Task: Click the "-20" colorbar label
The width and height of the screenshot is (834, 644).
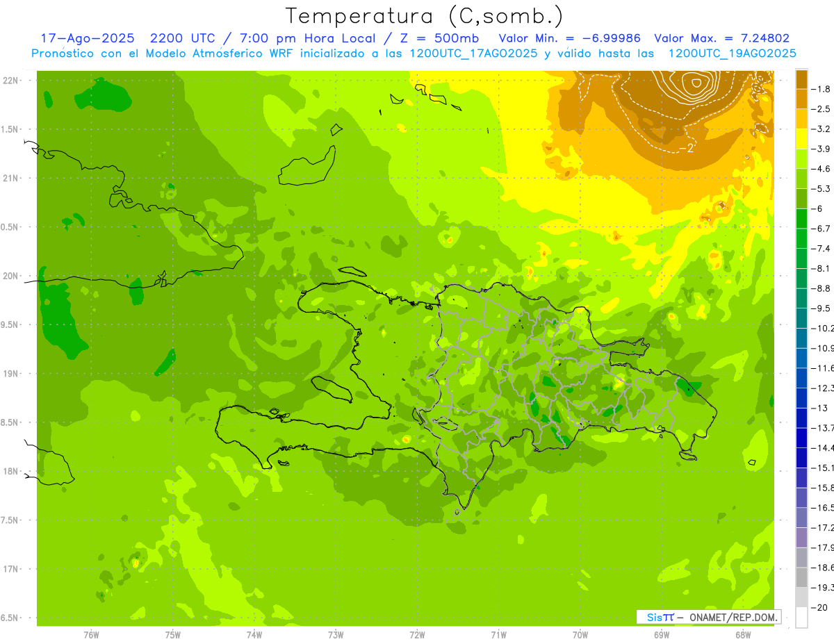Action: click(820, 607)
